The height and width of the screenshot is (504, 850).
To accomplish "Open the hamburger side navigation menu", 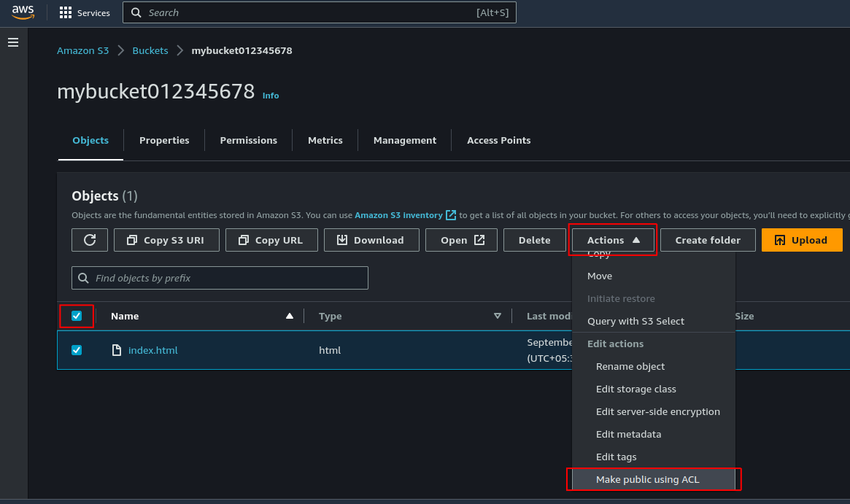I will [x=13, y=42].
